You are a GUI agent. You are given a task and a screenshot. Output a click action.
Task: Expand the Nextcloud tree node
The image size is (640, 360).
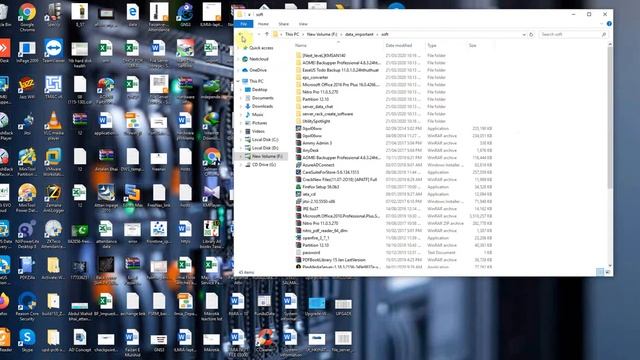point(238,59)
